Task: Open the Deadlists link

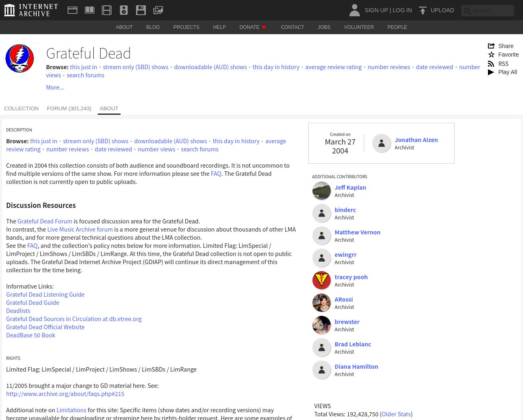Action: pyautogui.click(x=18, y=311)
